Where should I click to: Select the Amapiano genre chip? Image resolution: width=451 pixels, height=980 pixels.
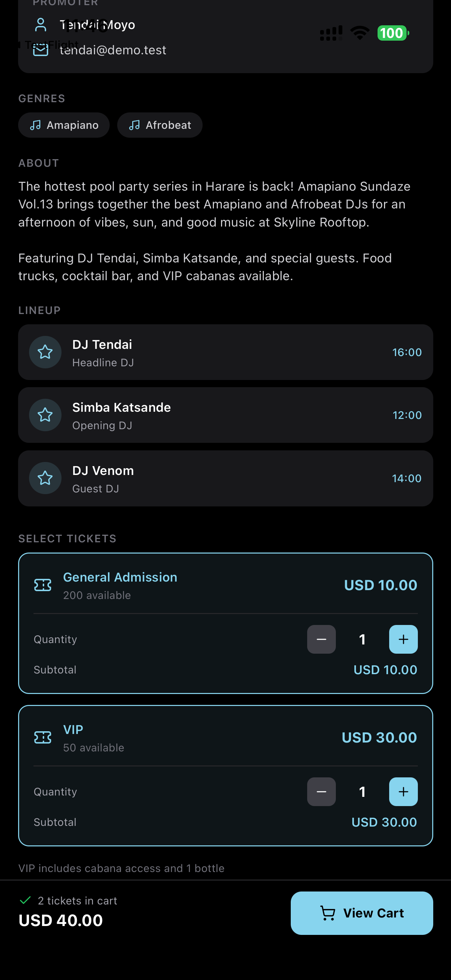coord(64,125)
